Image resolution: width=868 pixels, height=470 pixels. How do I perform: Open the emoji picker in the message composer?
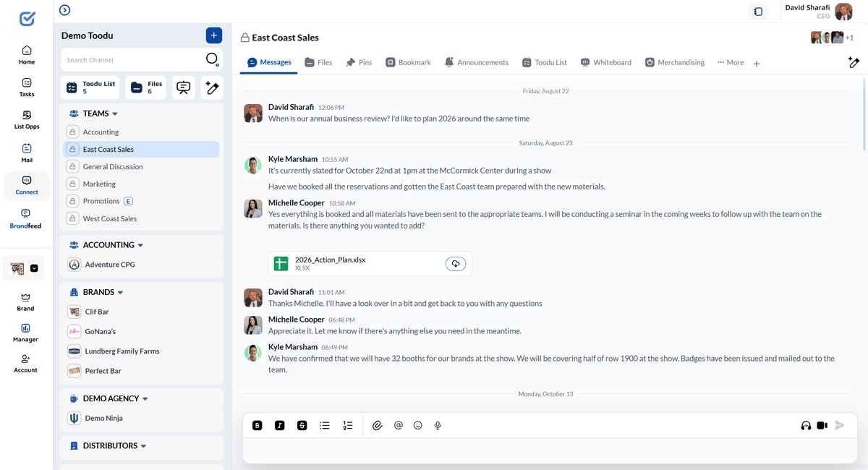tap(417, 425)
